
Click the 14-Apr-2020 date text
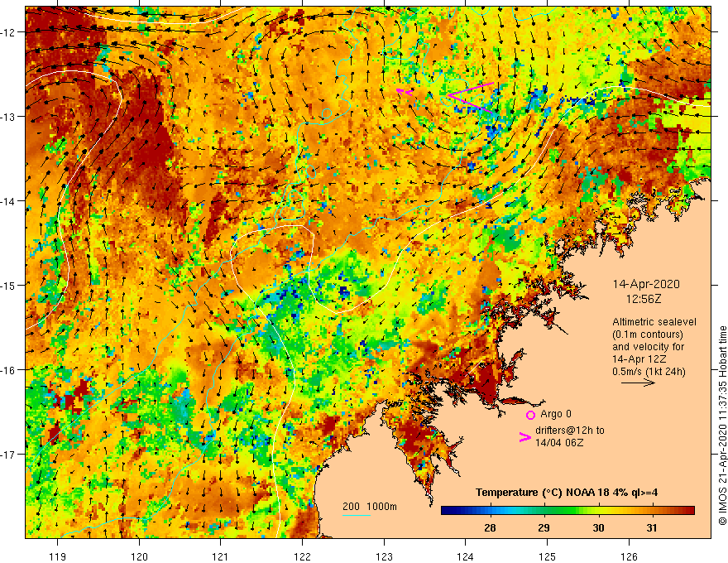646,284
